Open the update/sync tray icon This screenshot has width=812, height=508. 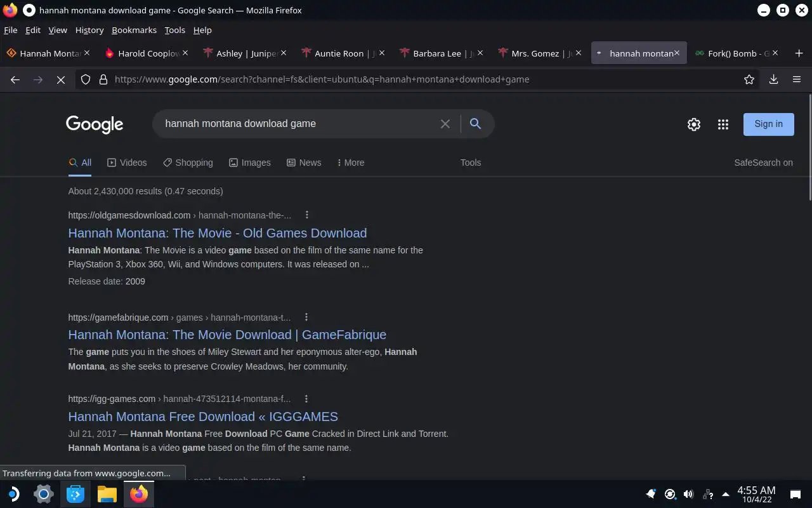coord(670,494)
